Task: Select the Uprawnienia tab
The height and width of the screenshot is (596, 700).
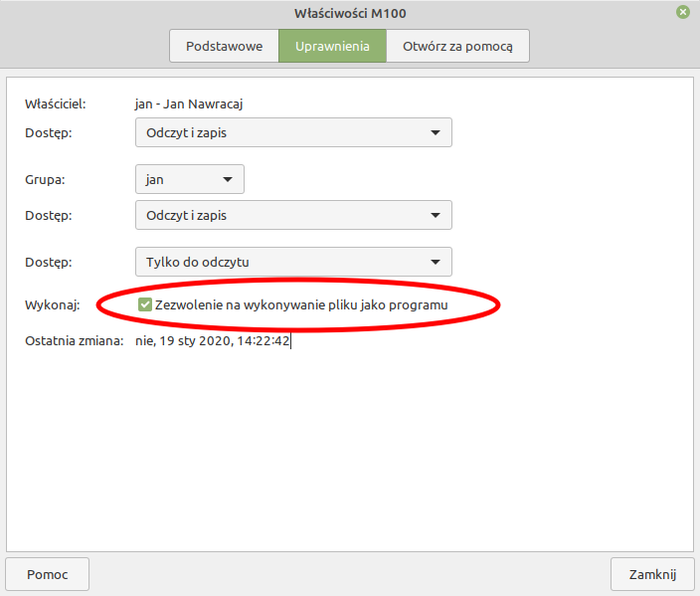Action: click(332, 46)
